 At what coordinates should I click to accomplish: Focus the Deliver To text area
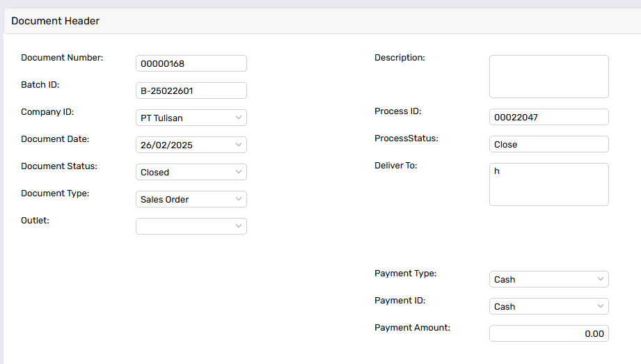549,184
